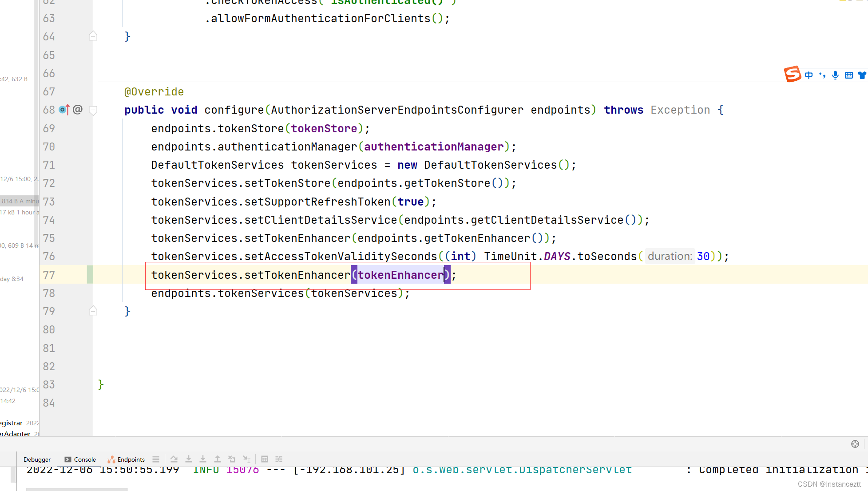Click the Exception keyword on line 68

(x=680, y=110)
